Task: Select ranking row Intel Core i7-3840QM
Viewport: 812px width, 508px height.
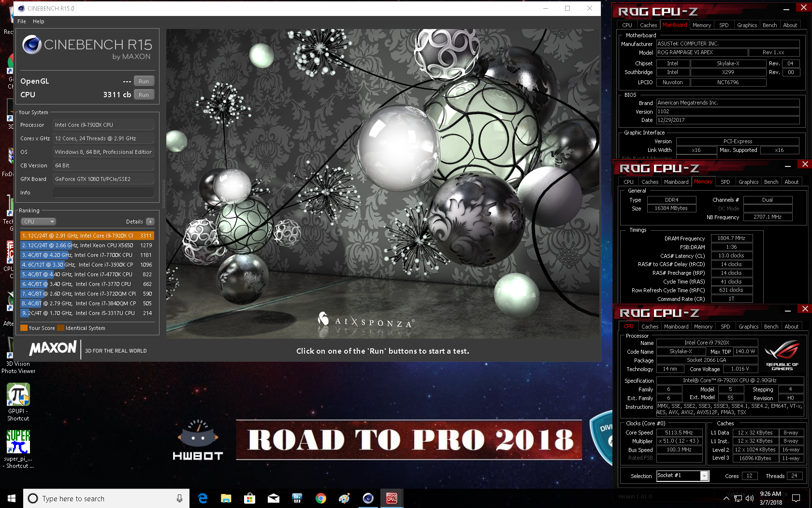Action: coord(87,303)
